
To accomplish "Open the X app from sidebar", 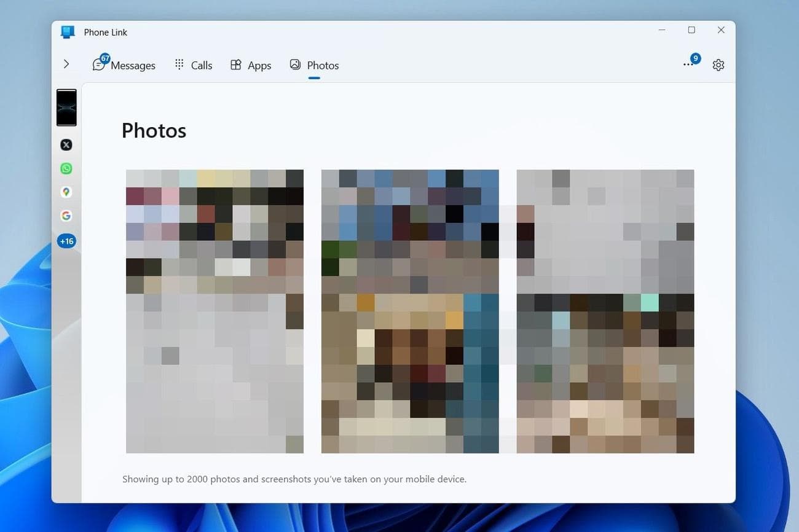I will point(66,145).
